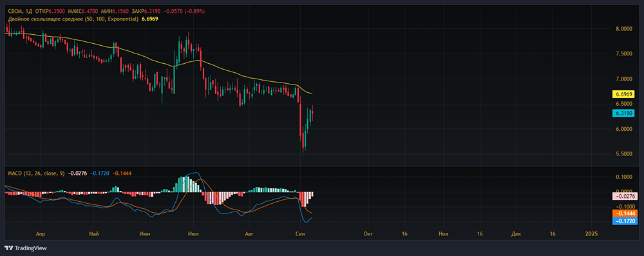Click the 7.5000 price scale label

[x=624, y=54]
